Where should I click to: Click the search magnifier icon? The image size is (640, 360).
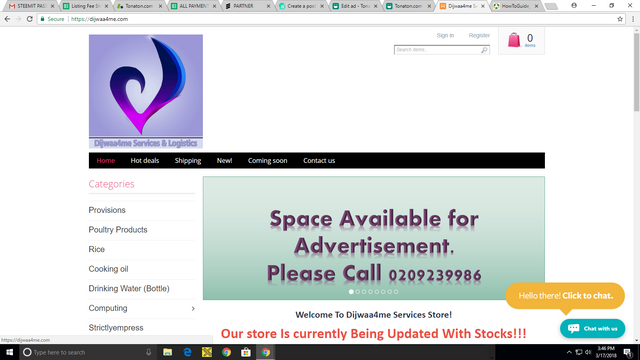click(484, 50)
